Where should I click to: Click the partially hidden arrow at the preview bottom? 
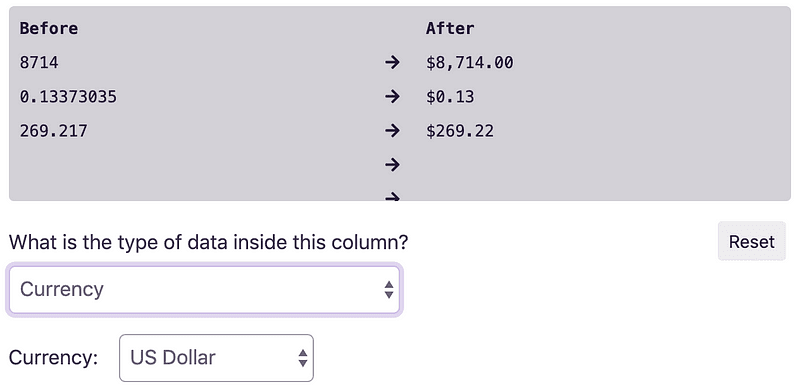click(x=392, y=197)
